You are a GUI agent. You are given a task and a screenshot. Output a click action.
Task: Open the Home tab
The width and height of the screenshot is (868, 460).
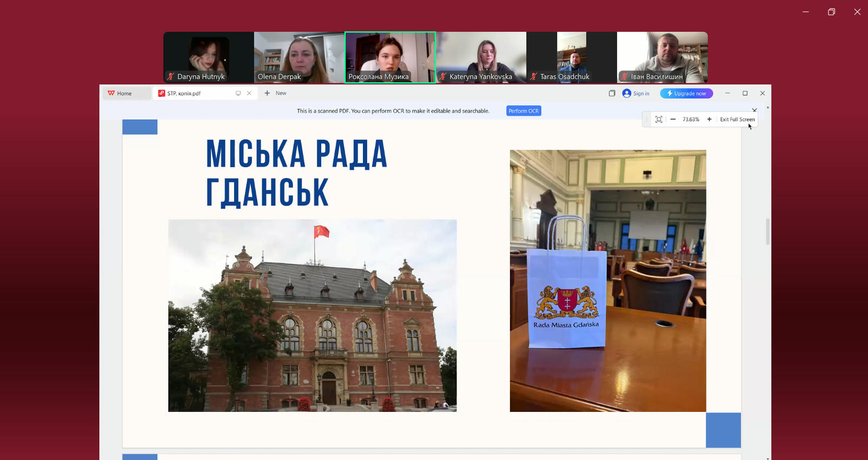125,94
